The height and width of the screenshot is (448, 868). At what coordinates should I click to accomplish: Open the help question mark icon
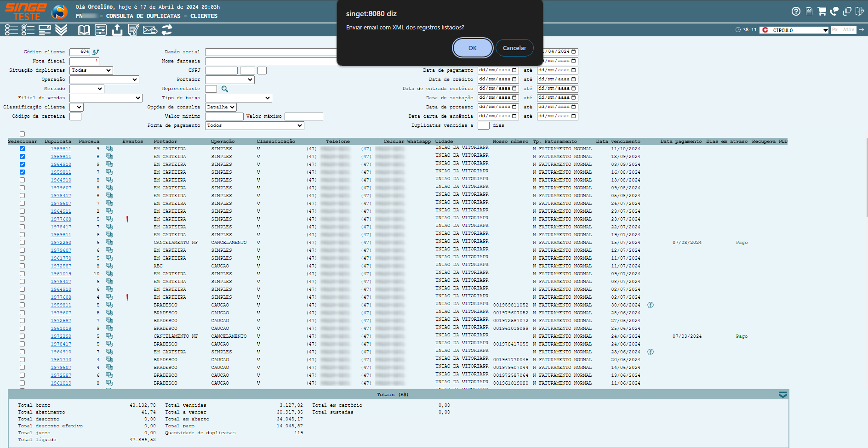796,11
